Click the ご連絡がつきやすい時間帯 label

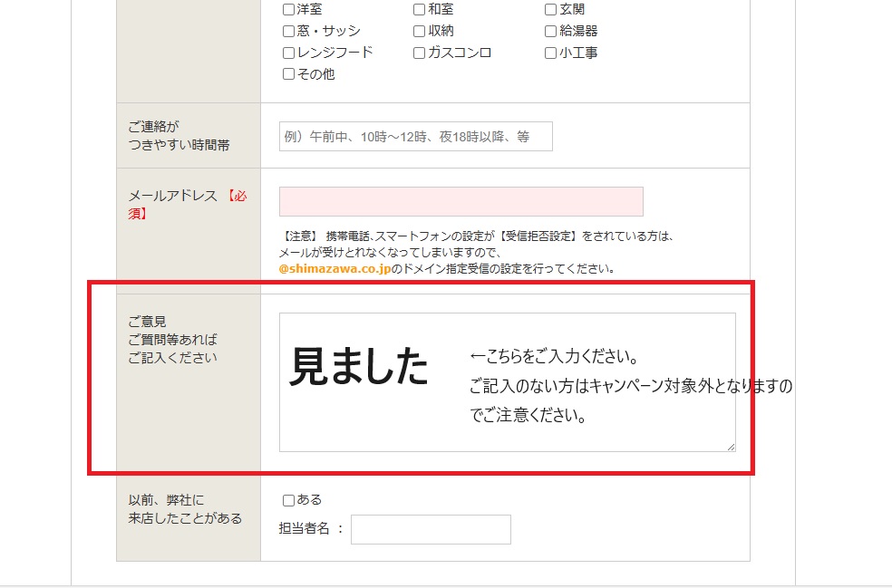pos(179,136)
